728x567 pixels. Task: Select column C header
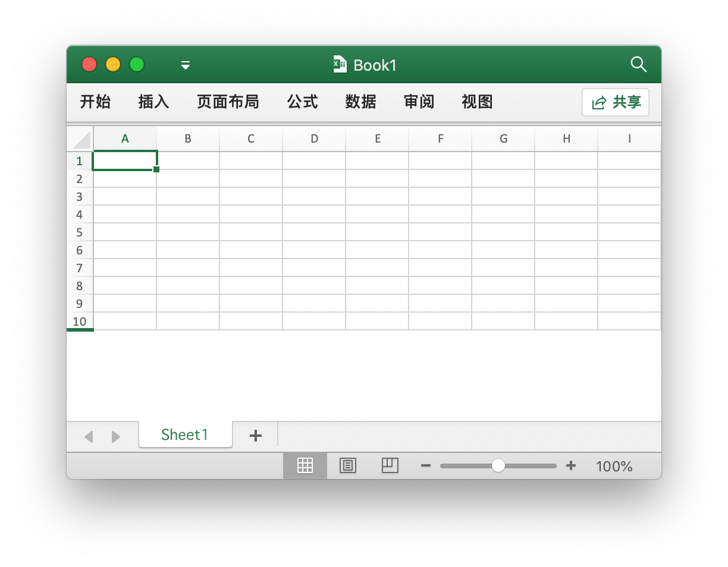251,138
